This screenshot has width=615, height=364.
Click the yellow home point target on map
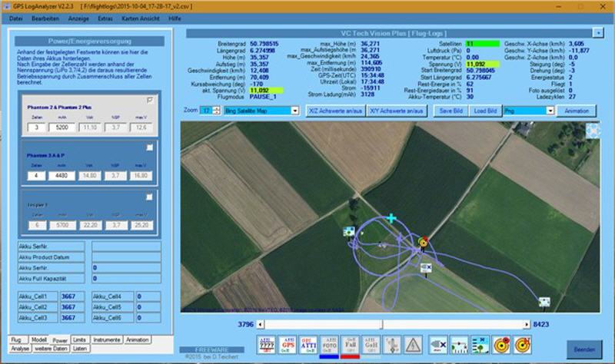(423, 242)
